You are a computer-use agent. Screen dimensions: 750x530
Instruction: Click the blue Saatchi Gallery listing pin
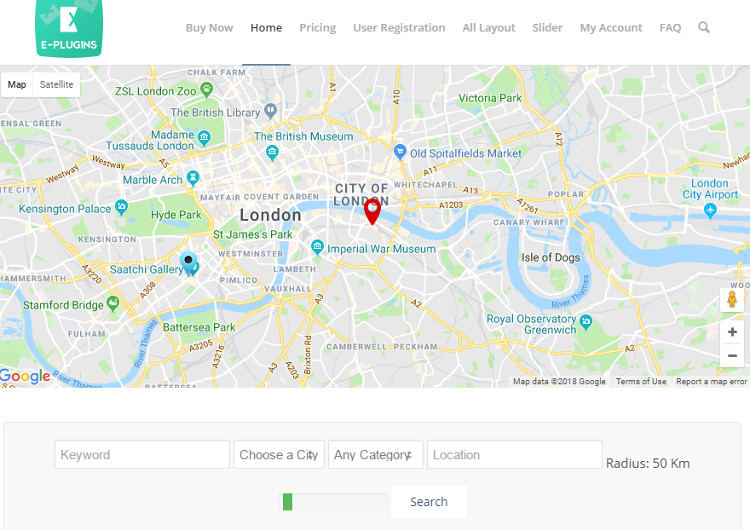pos(188,264)
